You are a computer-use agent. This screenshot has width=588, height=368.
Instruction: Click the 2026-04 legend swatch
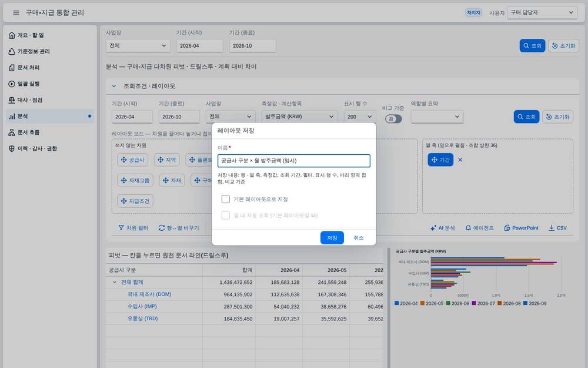396,303
